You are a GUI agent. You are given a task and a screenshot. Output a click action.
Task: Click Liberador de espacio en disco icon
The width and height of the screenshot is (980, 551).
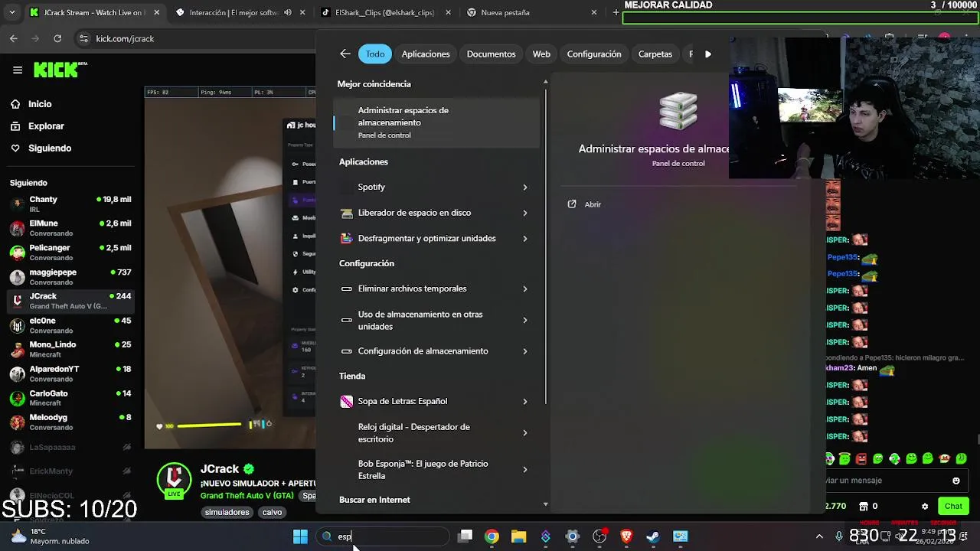pos(347,213)
